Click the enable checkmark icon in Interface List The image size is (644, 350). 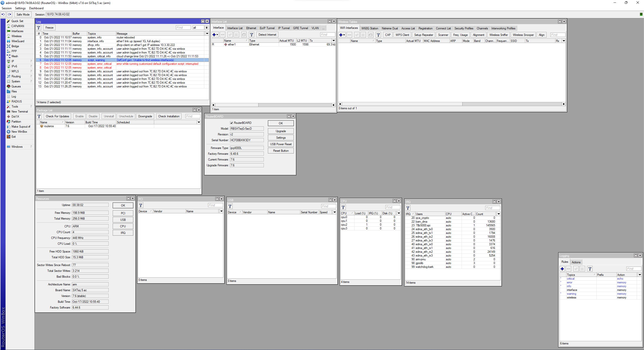pyautogui.click(x=230, y=35)
